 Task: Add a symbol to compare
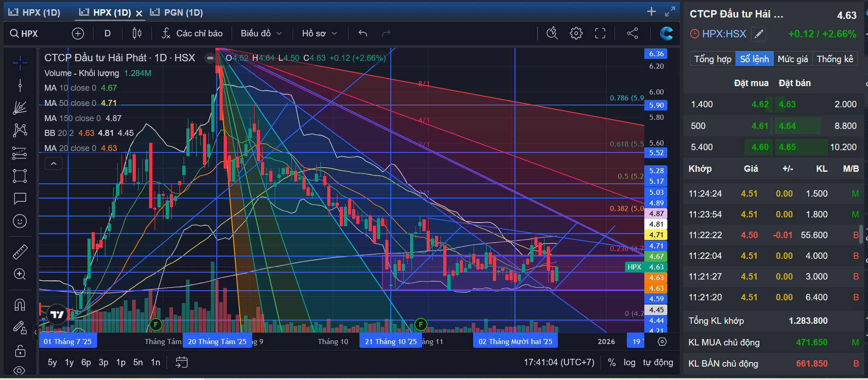(78, 33)
